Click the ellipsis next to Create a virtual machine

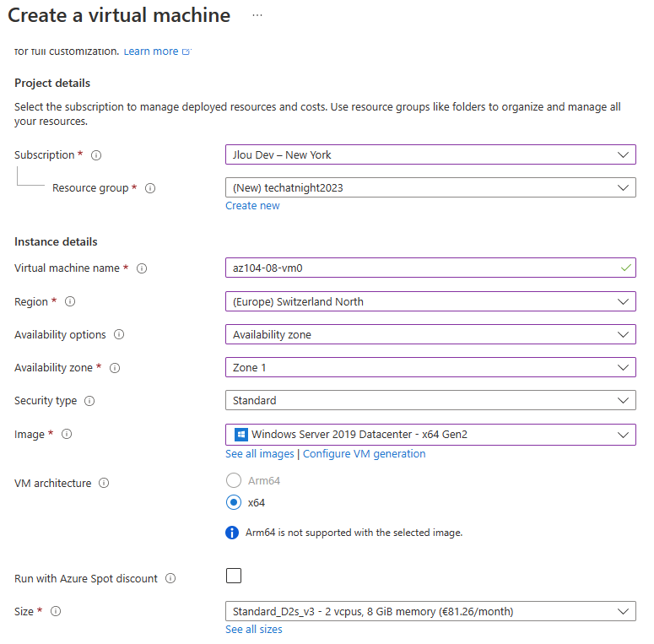(x=257, y=15)
